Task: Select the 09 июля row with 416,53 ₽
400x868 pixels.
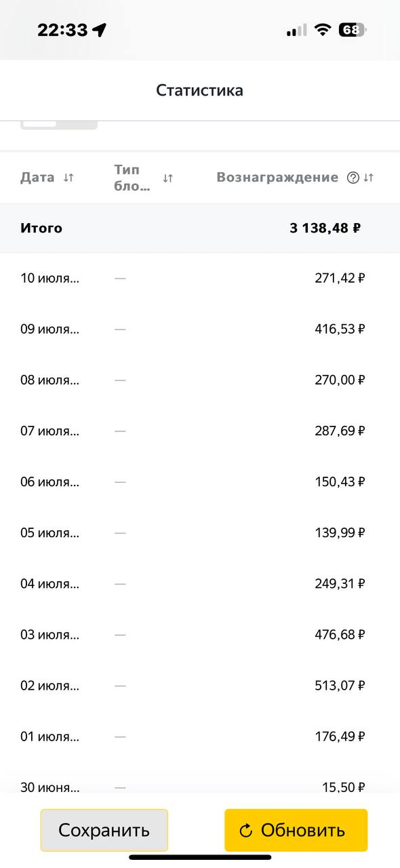Action: coord(200,329)
